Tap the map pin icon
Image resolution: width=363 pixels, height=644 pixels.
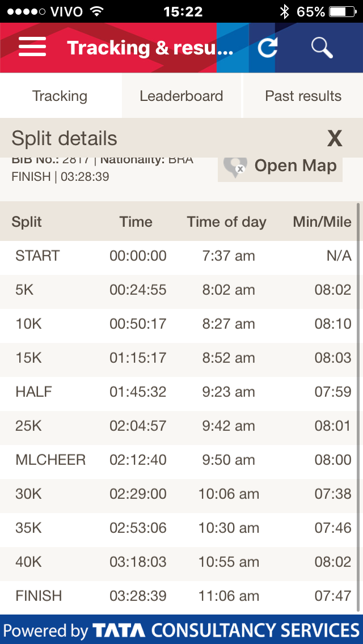pos(234,167)
